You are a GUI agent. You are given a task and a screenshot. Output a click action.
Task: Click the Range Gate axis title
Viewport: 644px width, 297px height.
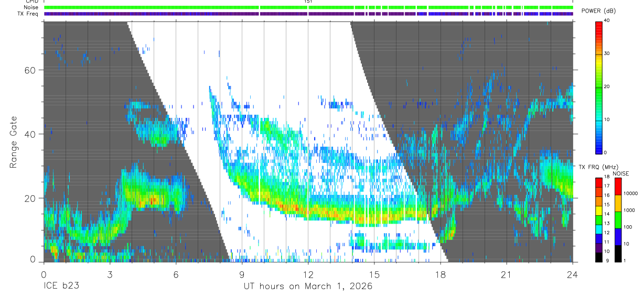(14, 142)
